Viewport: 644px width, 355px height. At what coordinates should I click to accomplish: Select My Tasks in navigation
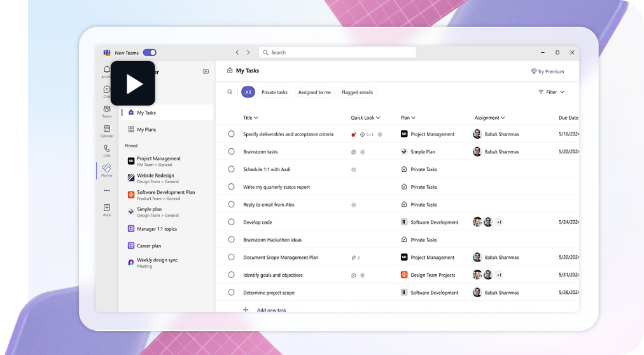pyautogui.click(x=167, y=113)
